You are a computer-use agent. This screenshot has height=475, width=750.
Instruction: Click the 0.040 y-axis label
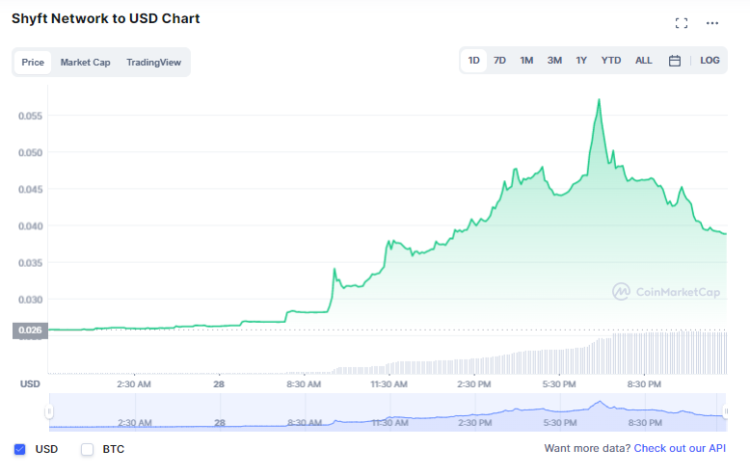[30, 226]
